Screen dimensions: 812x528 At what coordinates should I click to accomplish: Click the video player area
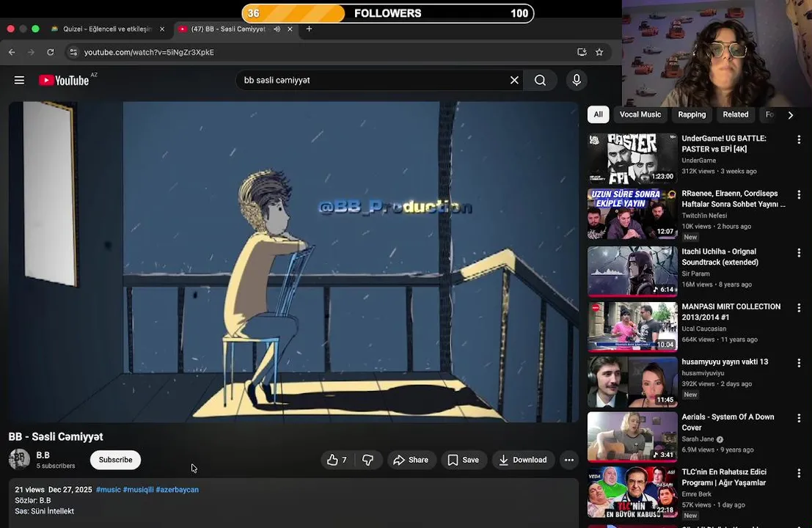[293, 262]
